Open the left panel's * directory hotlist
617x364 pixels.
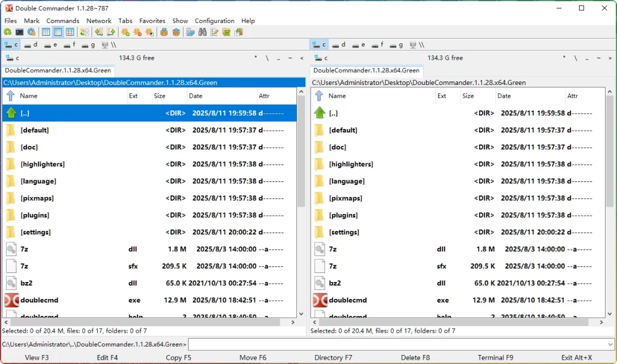tap(255, 58)
